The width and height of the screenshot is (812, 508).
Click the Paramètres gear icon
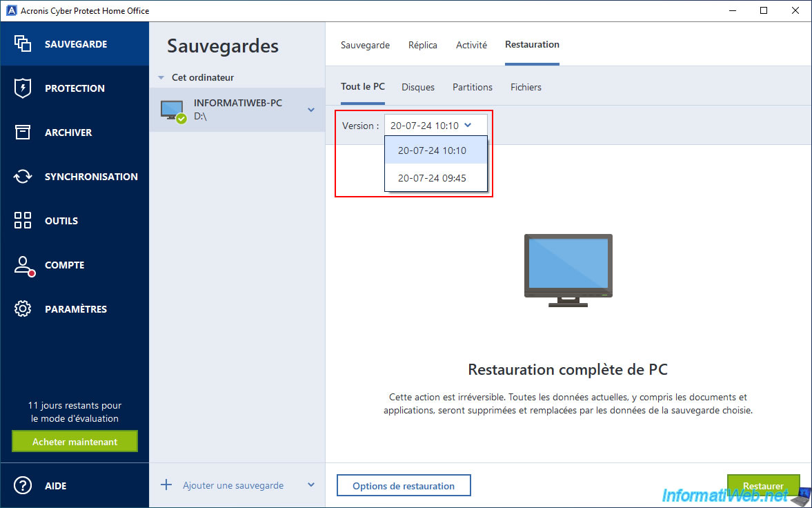coord(23,309)
